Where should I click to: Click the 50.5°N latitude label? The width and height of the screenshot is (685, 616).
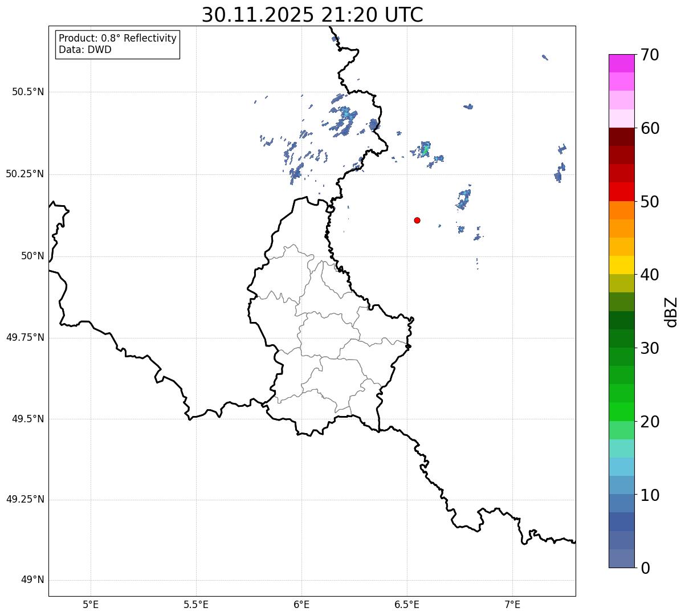click(x=28, y=92)
